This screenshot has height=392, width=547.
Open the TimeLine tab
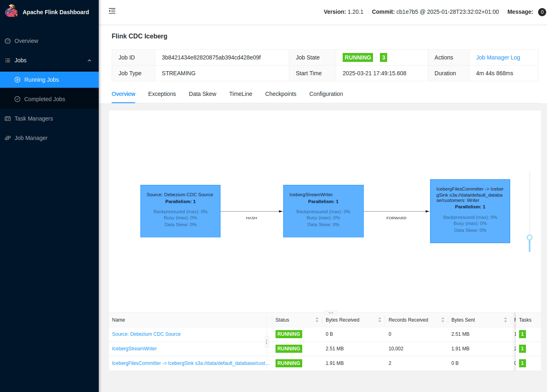point(241,94)
